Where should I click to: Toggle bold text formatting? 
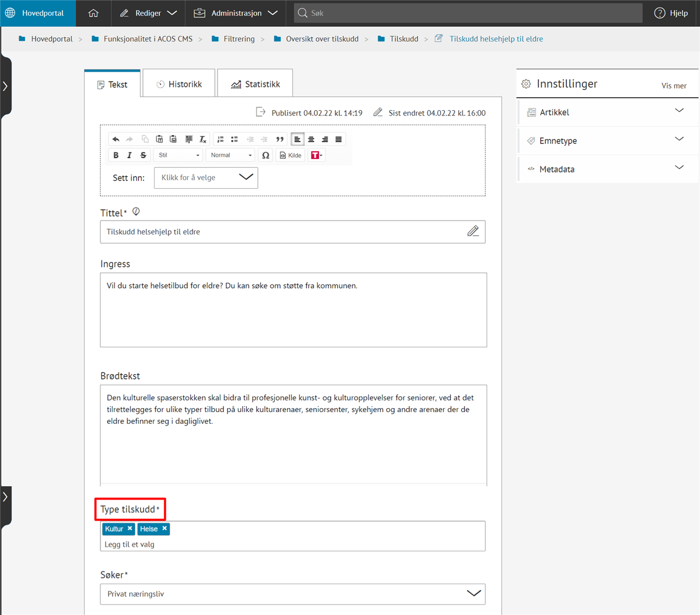coord(116,155)
